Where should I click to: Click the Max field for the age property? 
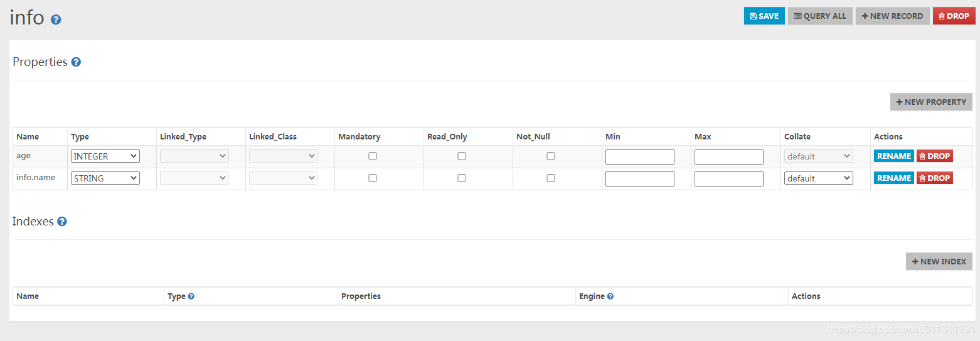(729, 157)
